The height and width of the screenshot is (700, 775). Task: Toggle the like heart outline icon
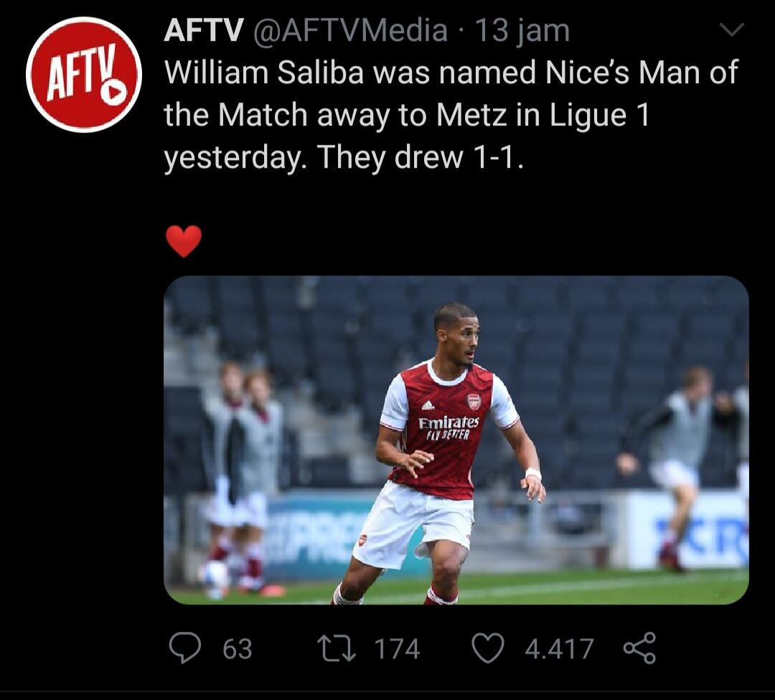coord(487,648)
